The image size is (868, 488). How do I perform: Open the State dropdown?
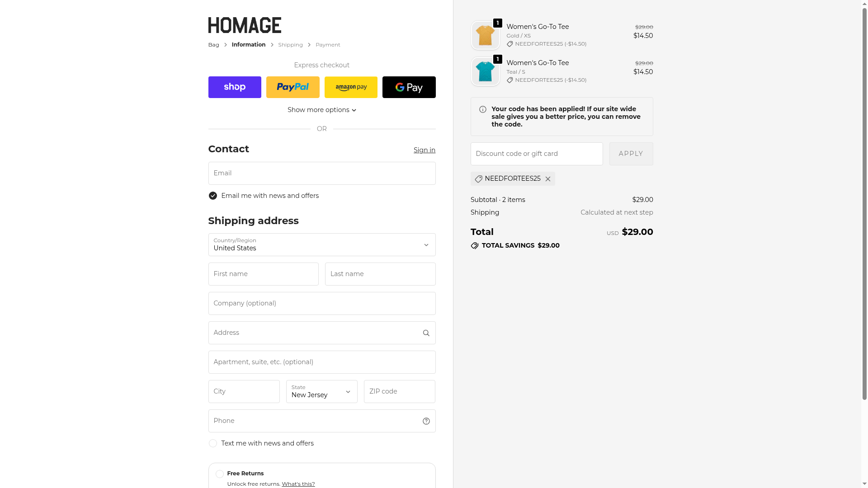point(321,391)
